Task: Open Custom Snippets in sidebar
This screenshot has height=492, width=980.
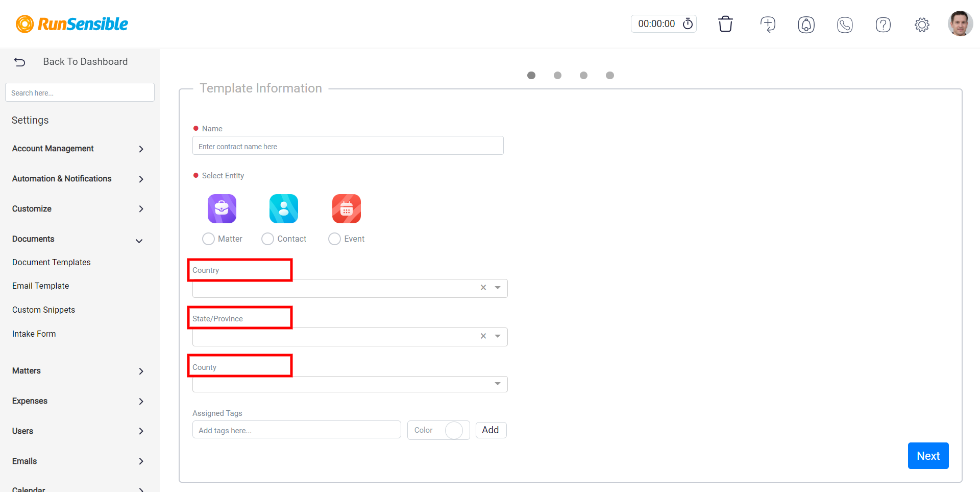Action: click(x=44, y=310)
